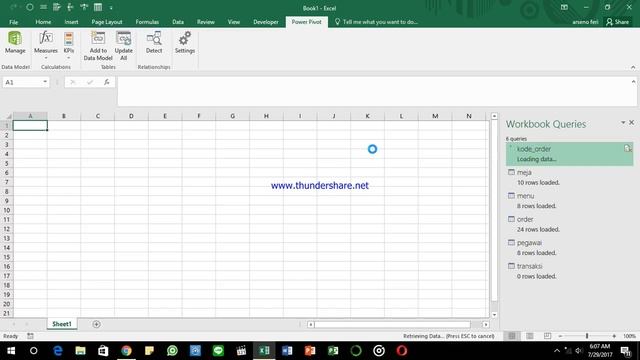Screen dimensions: 640x360
Task: Switch to the Home tab
Action: tap(43, 22)
